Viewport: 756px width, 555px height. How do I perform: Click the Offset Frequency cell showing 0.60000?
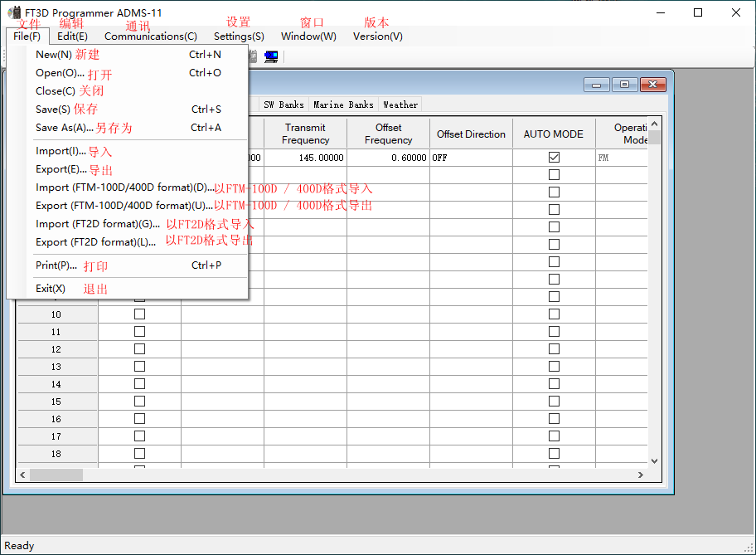(x=388, y=158)
